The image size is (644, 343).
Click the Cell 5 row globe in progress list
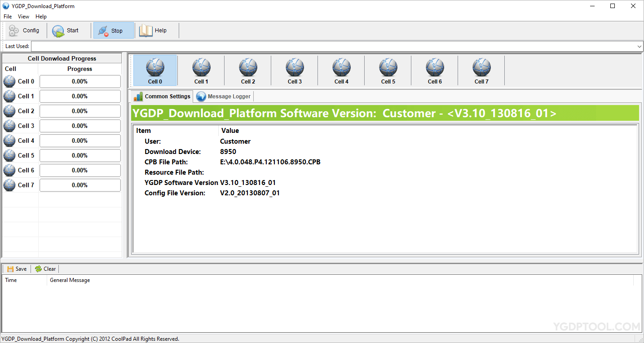click(x=9, y=155)
